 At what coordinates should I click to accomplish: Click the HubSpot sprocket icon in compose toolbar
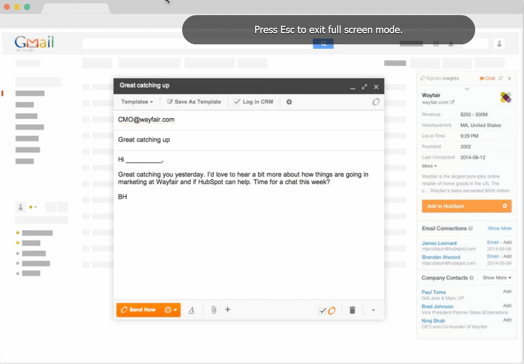376,102
